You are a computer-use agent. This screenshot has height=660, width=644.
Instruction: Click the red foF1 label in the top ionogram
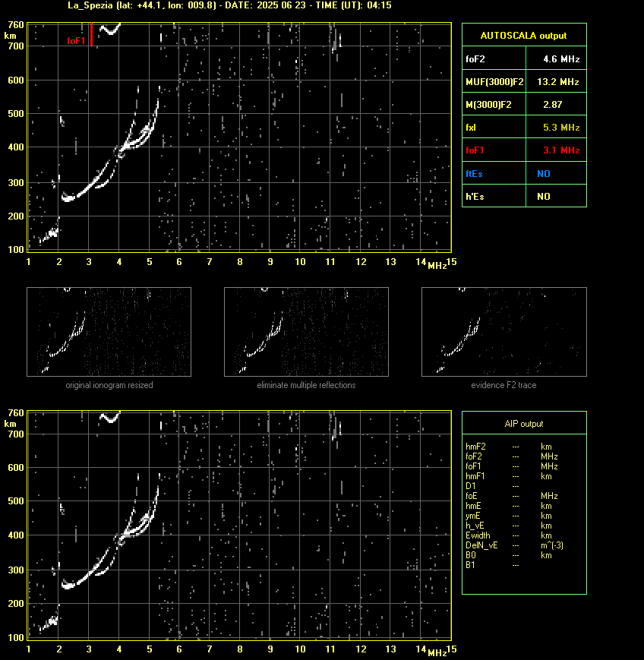(76, 41)
